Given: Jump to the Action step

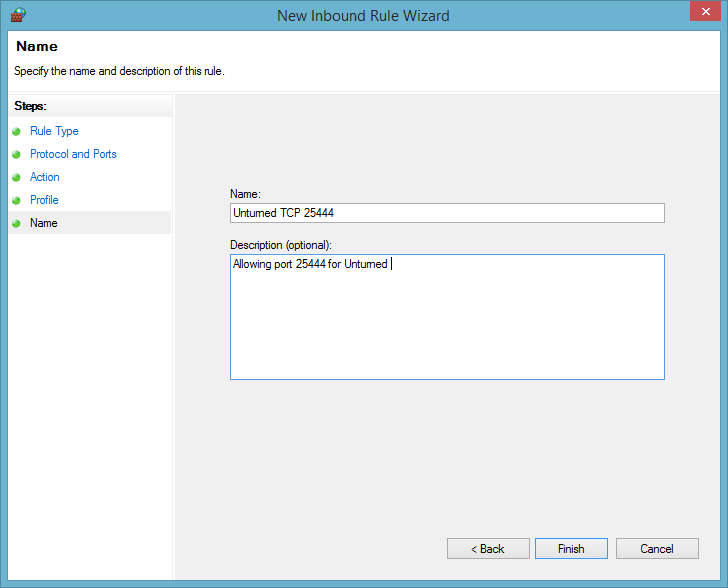Looking at the screenshot, I should (x=45, y=177).
